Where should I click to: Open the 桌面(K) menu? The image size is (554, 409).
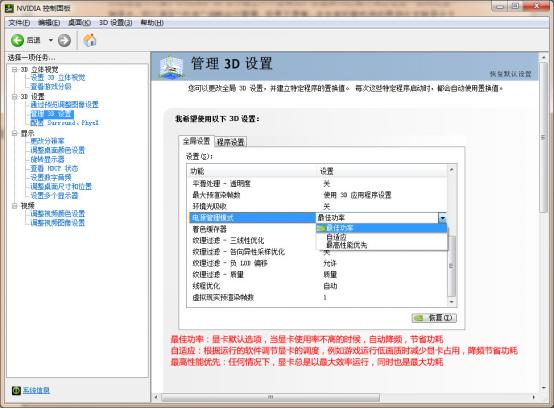[79, 23]
